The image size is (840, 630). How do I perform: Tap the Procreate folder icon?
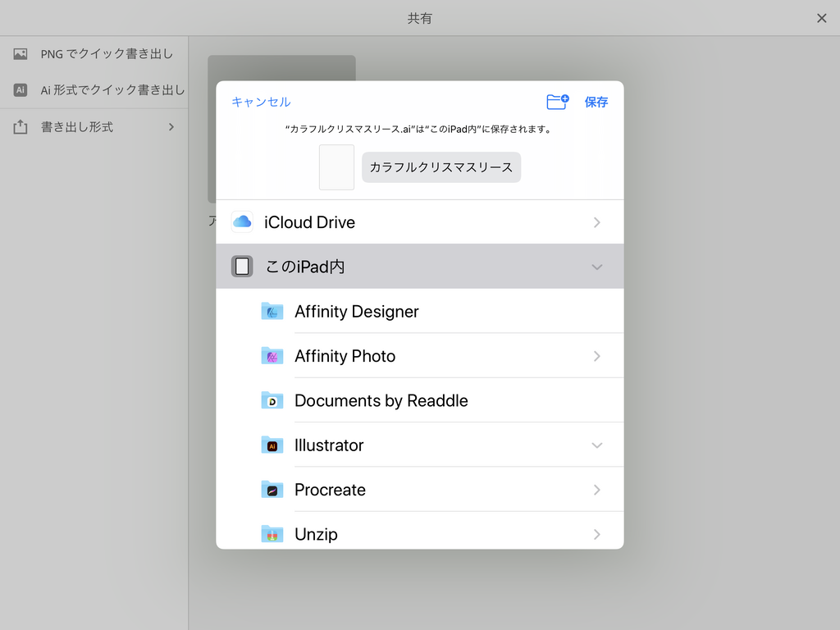point(272,489)
